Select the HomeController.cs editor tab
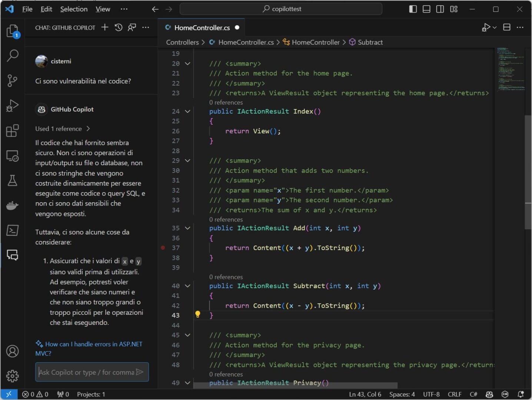Screen dimensions: 532x400 201,27
